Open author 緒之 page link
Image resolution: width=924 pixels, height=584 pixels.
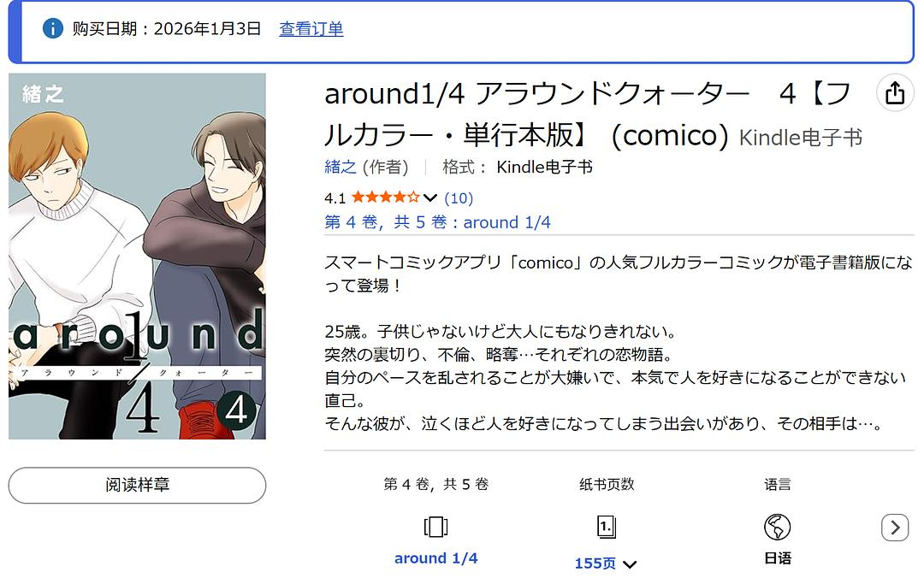coord(341,168)
